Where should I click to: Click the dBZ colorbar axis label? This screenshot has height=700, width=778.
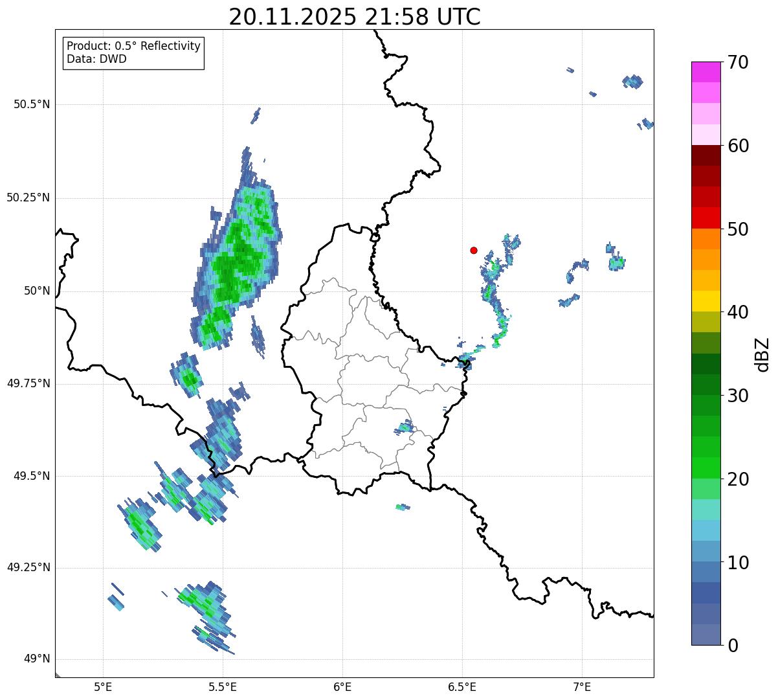pyautogui.click(x=762, y=354)
